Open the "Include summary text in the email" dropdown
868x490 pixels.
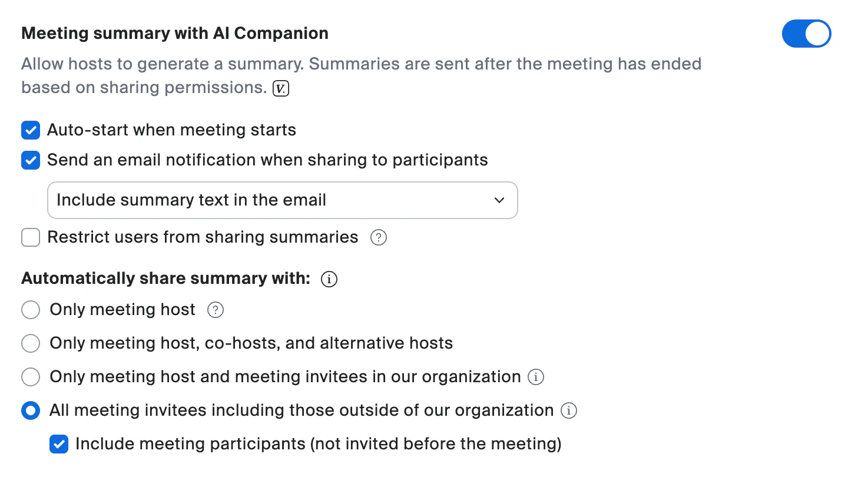282,200
